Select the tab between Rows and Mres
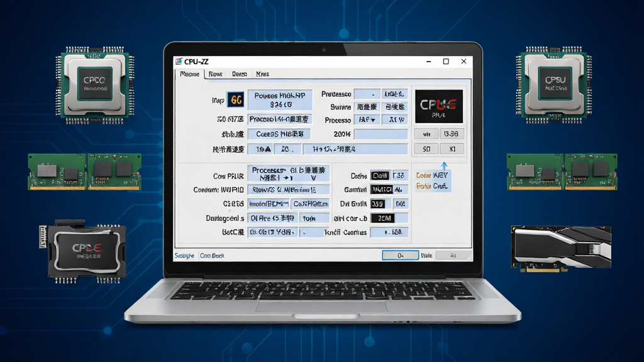This screenshot has width=644, height=362. click(x=239, y=74)
